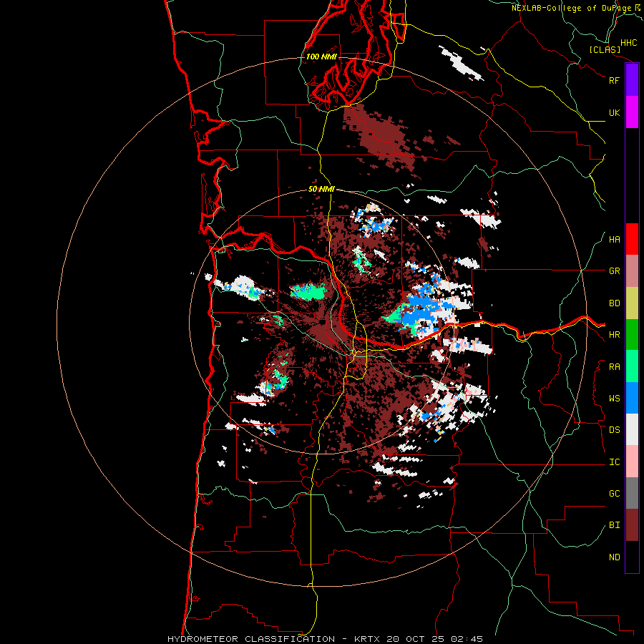This screenshot has width=644, height=644.
Task: Click the RF legend label
Action: point(614,80)
